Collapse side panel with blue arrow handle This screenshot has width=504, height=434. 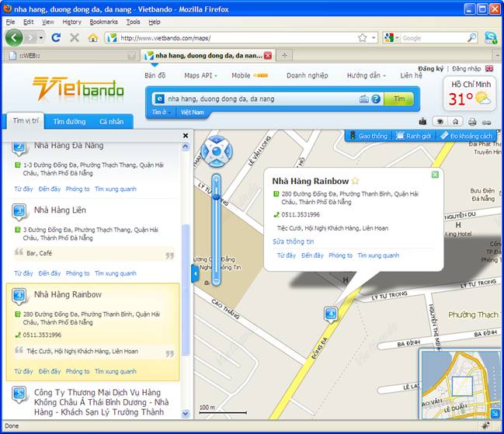click(x=195, y=274)
